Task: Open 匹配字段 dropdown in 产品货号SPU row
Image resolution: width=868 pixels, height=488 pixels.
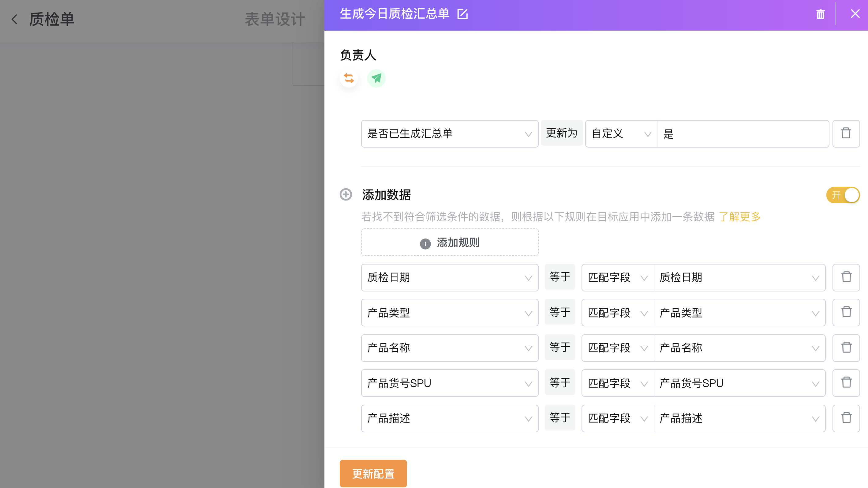Action: (618, 383)
